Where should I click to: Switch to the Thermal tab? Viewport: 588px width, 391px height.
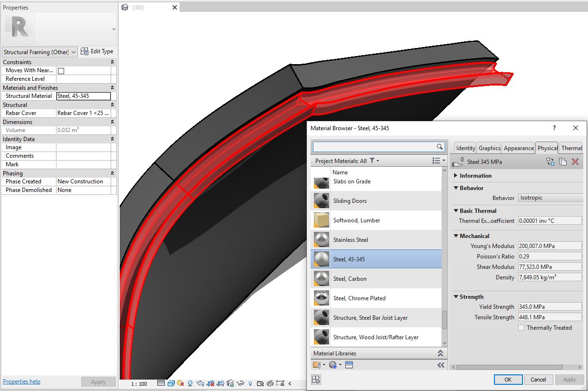[571, 148]
